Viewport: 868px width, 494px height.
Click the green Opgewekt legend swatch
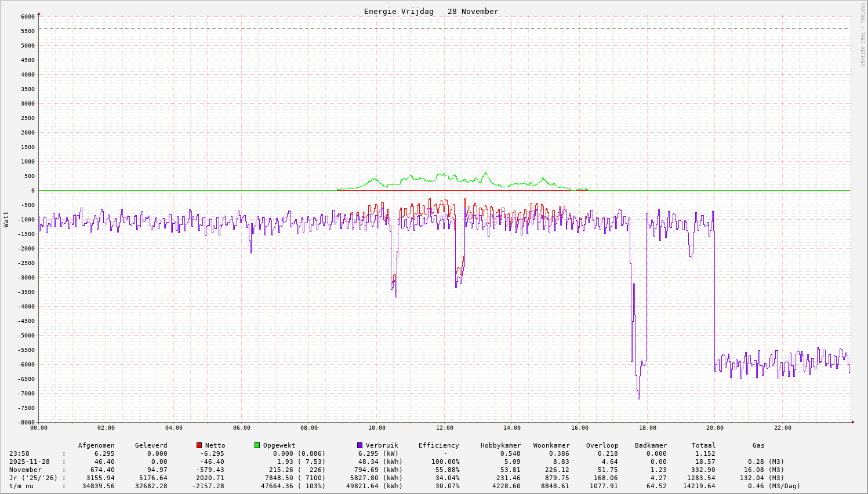pyautogui.click(x=257, y=445)
